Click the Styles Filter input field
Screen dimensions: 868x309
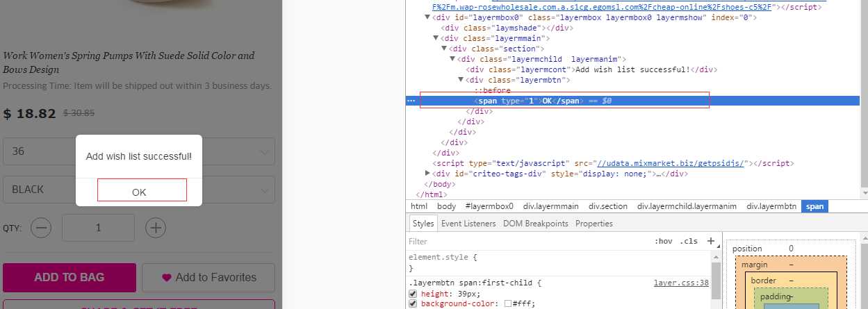click(x=528, y=242)
